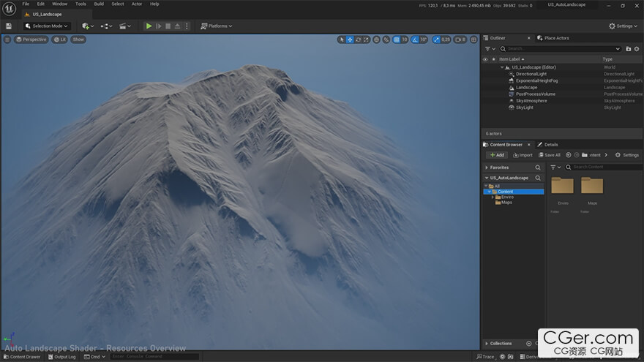Viewport: 644px width, 362px height.
Task: Open the viewport Show menu
Action: (78, 39)
